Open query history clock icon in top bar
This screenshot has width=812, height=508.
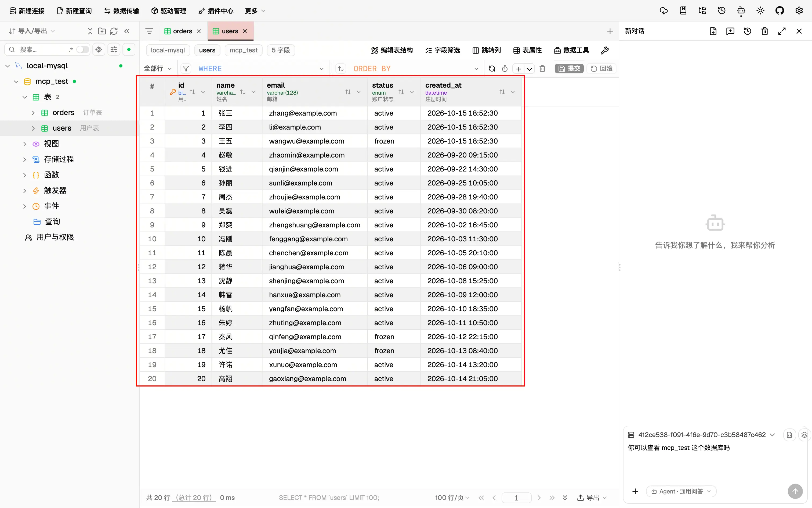pyautogui.click(x=722, y=11)
